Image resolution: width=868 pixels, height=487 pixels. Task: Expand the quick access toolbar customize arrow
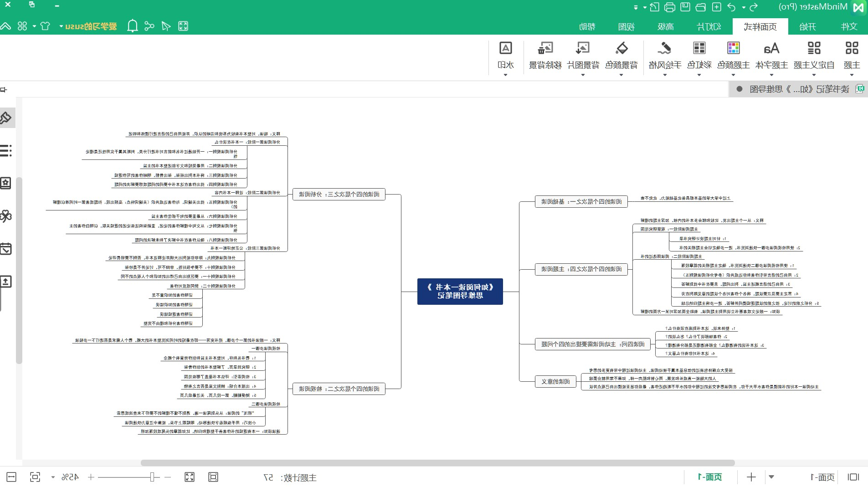[x=636, y=7]
